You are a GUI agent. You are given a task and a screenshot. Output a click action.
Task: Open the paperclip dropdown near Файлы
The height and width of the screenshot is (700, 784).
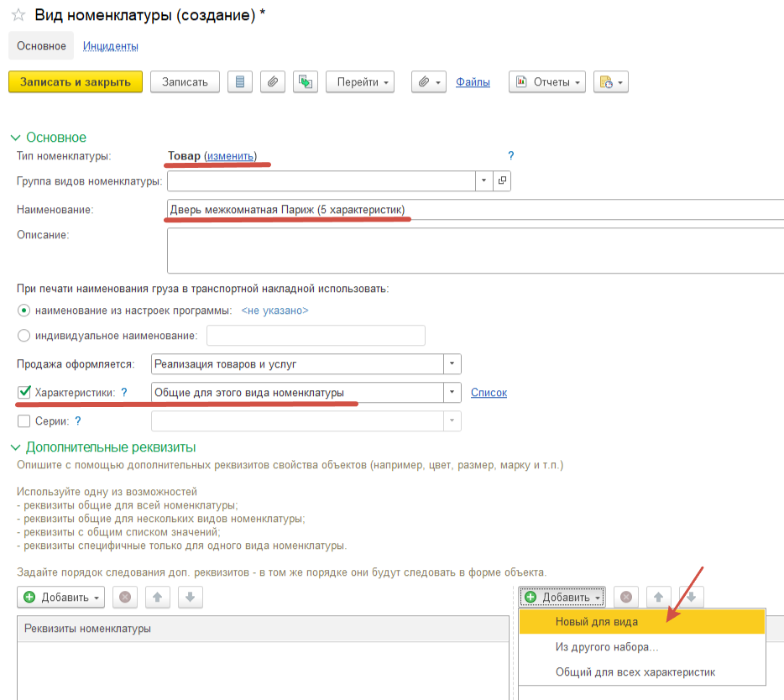[428, 82]
